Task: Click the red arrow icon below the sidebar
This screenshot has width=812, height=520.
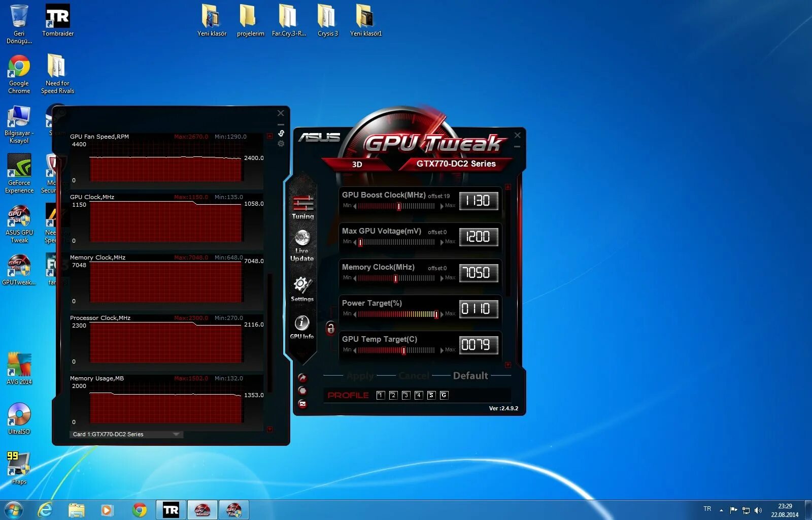Action: [302, 378]
